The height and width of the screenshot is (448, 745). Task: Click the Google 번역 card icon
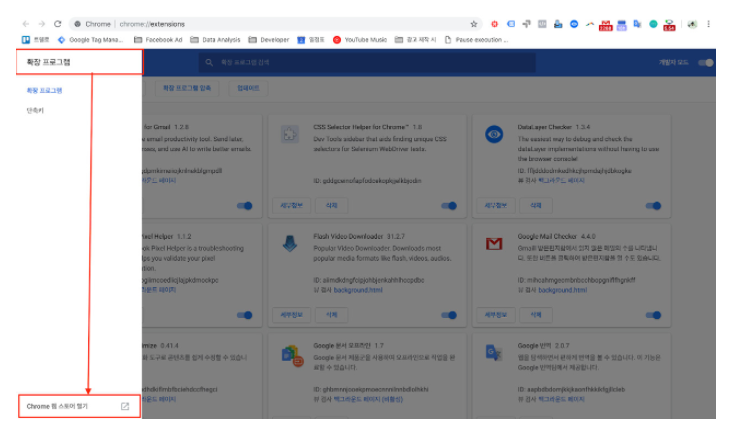point(494,353)
